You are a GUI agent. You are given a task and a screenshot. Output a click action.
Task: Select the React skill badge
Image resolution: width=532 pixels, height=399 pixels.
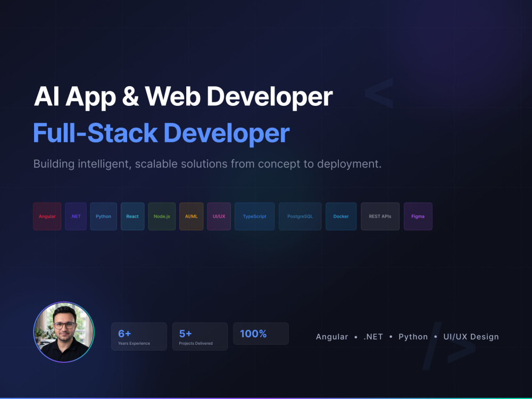coord(132,217)
